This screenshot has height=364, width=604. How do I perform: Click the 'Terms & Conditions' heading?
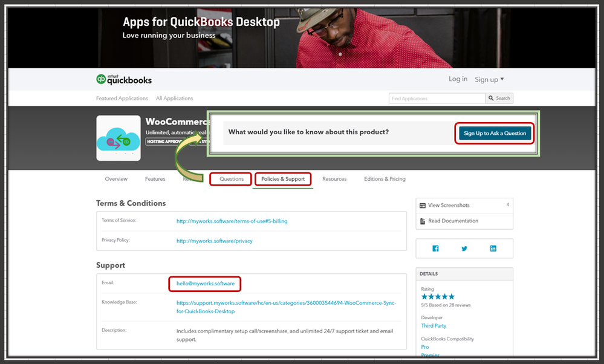(131, 203)
